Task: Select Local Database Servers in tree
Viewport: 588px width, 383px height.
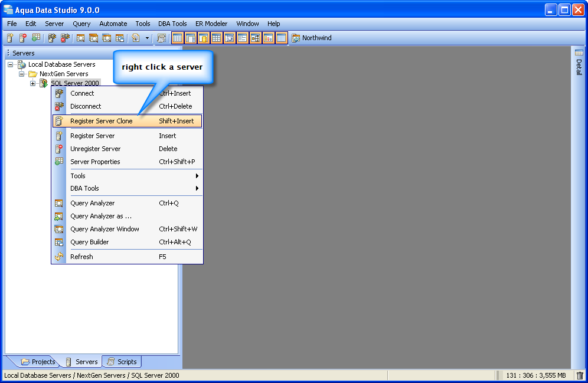Action: (x=61, y=64)
